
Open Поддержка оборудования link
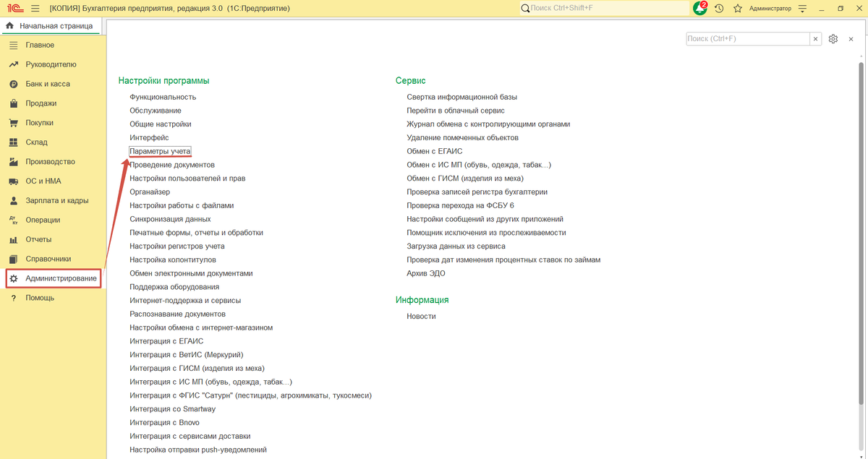click(174, 287)
